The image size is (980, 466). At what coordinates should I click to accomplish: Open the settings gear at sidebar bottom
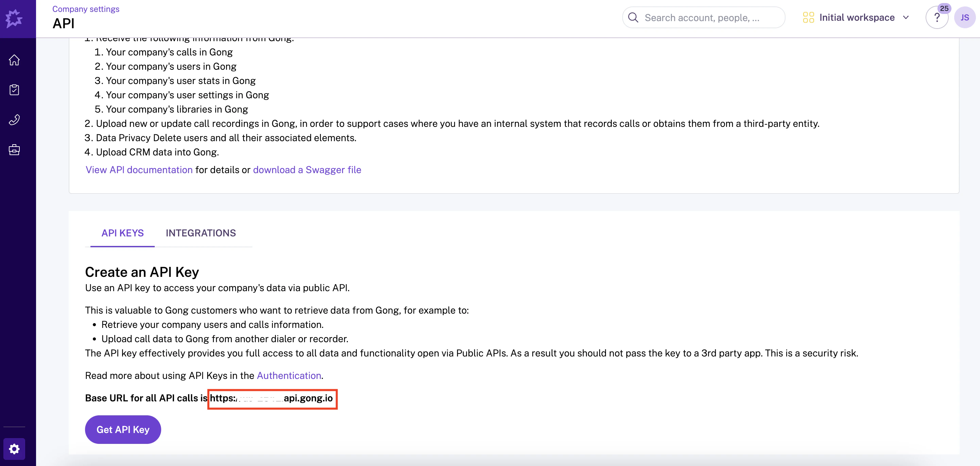tap(14, 449)
